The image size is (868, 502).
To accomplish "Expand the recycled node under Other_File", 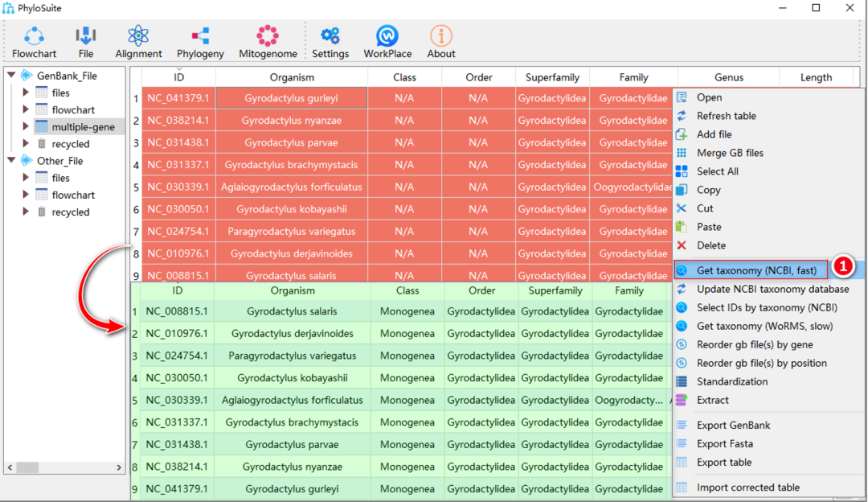I will click(x=26, y=212).
